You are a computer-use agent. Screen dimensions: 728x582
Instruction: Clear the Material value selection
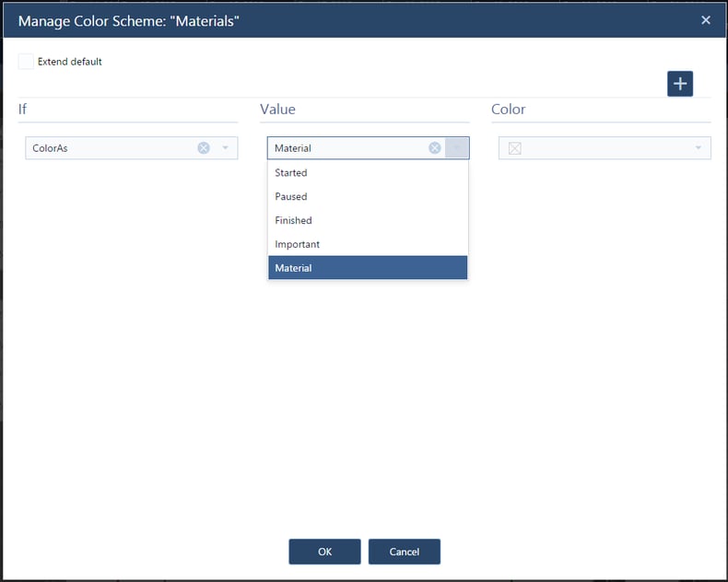tap(435, 148)
